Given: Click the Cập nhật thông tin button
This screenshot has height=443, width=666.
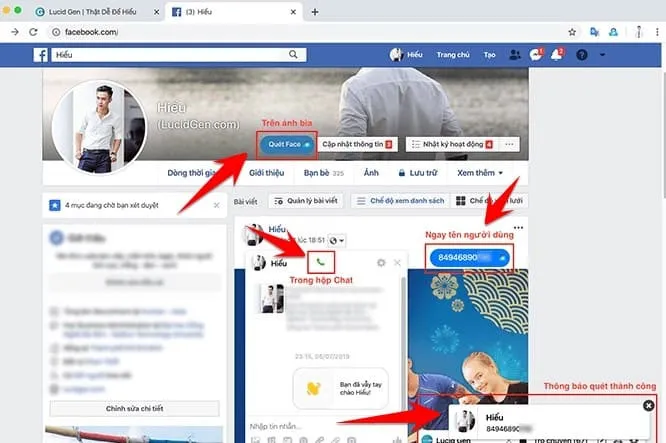Looking at the screenshot, I should click(358, 144).
